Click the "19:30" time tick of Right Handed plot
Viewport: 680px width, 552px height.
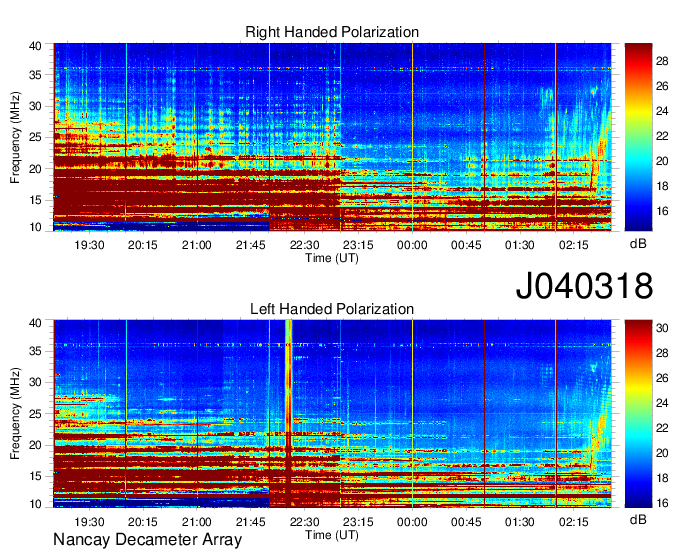(x=89, y=245)
